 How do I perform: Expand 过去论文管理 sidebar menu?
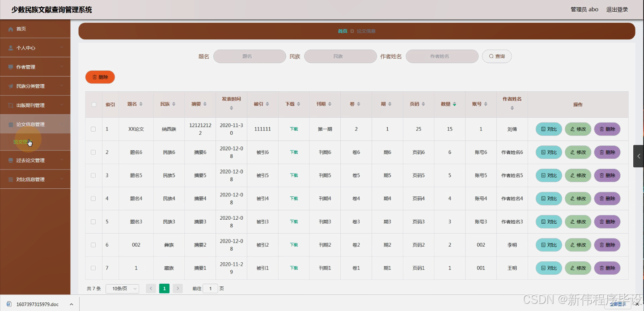[x=35, y=160]
